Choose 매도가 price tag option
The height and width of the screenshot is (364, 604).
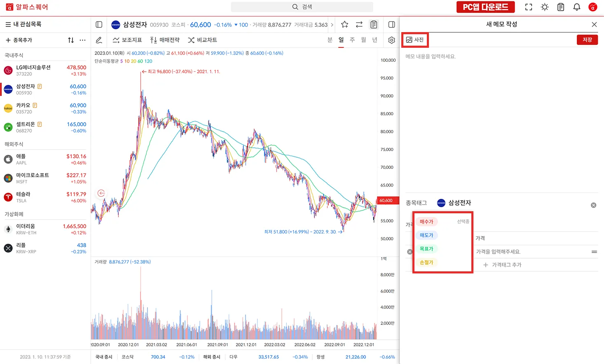[x=426, y=235]
